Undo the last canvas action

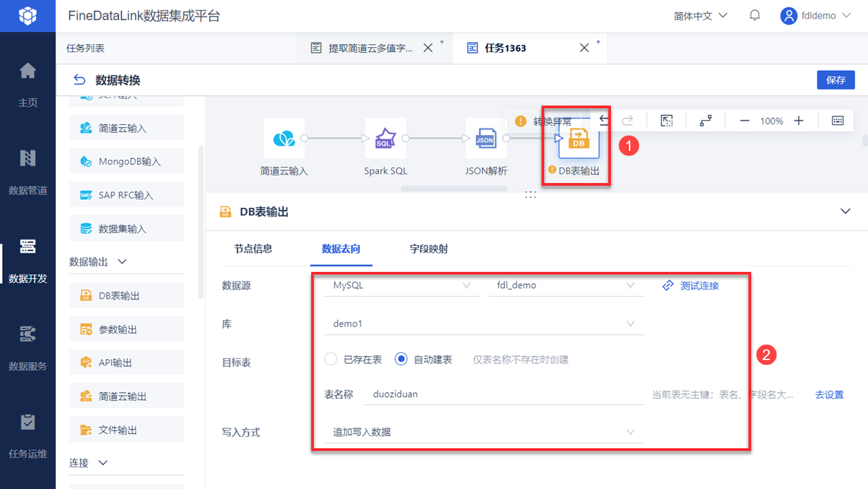tap(604, 120)
